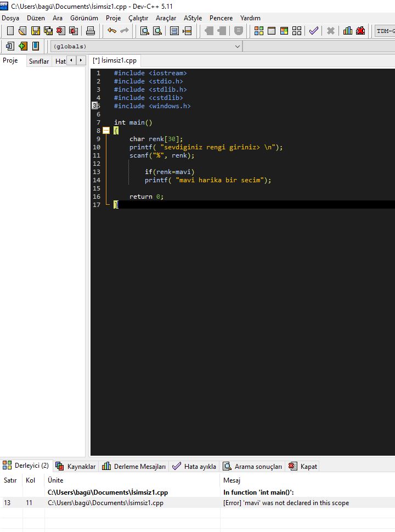Image resolution: width=395 pixels, height=532 pixels.
Task: Open the Araçlar menu
Action: pyautogui.click(x=166, y=18)
